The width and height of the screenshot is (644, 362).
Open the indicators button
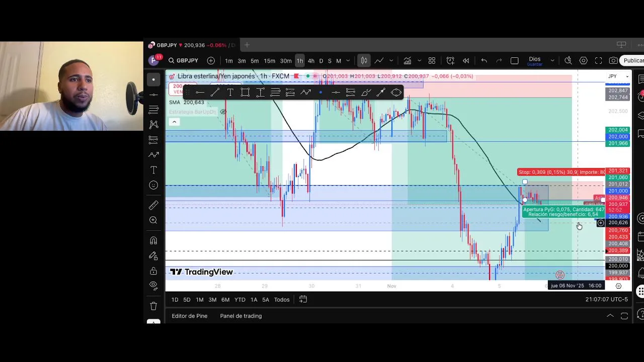tap(408, 61)
